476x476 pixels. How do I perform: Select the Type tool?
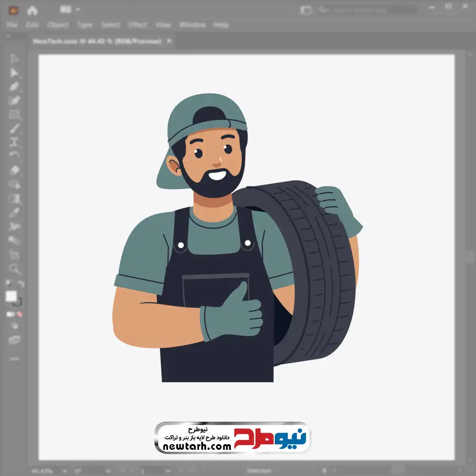coord(15,142)
